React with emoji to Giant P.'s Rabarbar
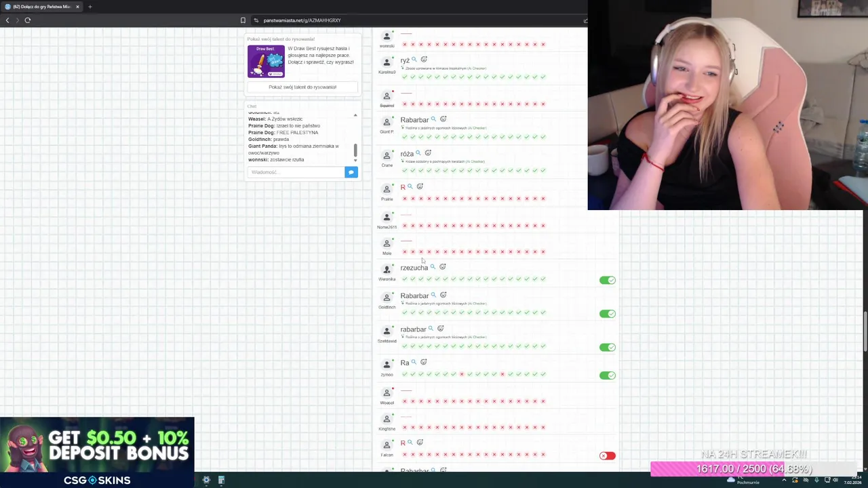Screen dimensions: 868x488 coord(443,119)
